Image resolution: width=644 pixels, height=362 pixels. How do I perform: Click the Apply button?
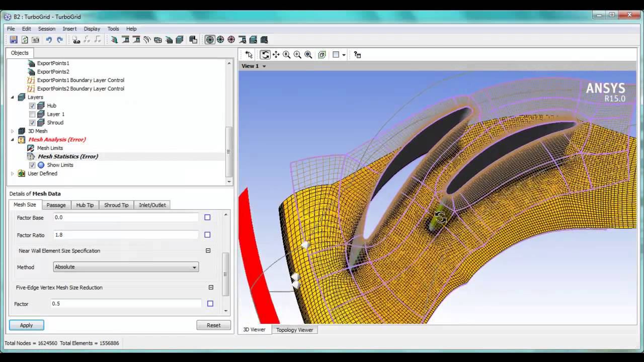pyautogui.click(x=26, y=325)
